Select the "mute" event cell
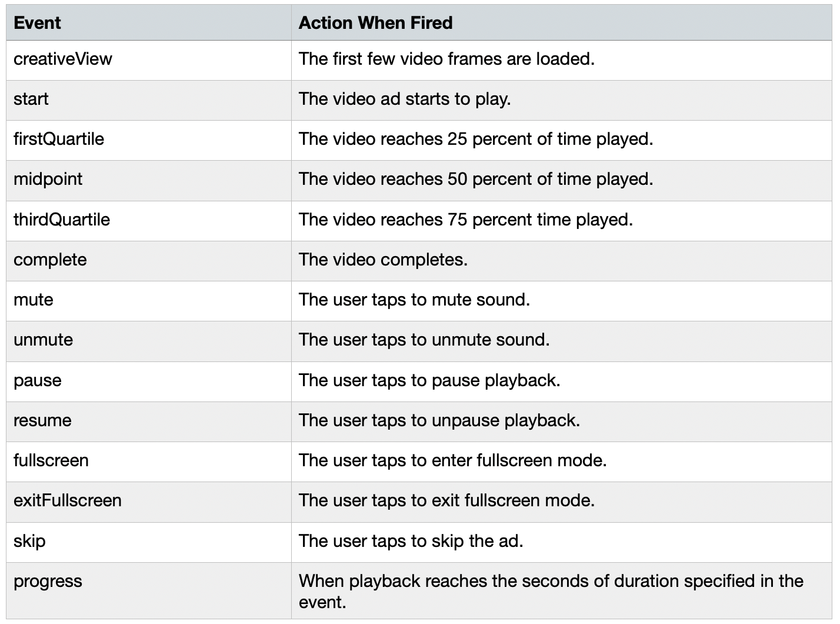The image size is (840, 624). click(34, 300)
